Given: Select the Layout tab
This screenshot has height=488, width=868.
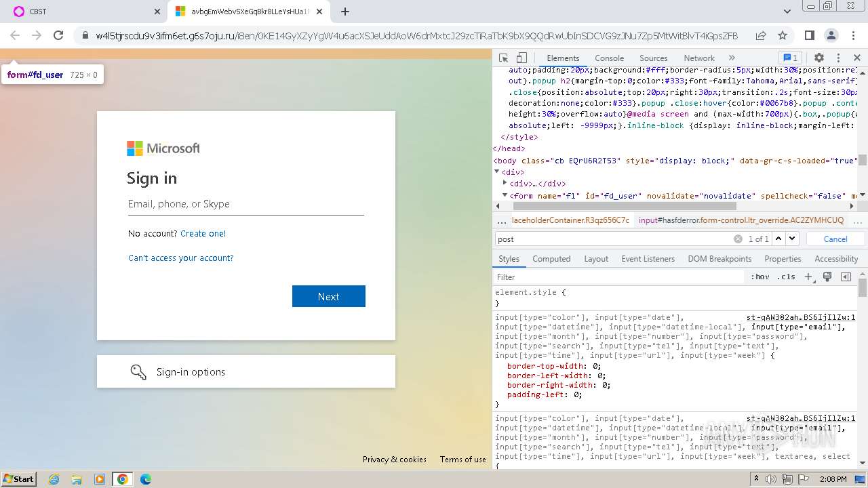Looking at the screenshot, I should (x=596, y=259).
